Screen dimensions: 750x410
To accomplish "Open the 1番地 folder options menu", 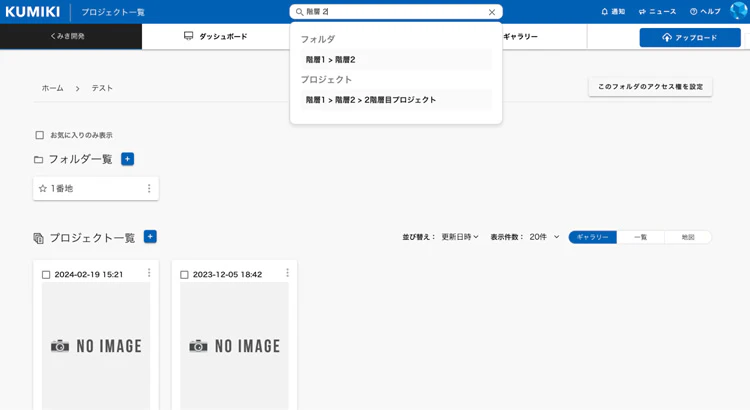I will click(149, 188).
